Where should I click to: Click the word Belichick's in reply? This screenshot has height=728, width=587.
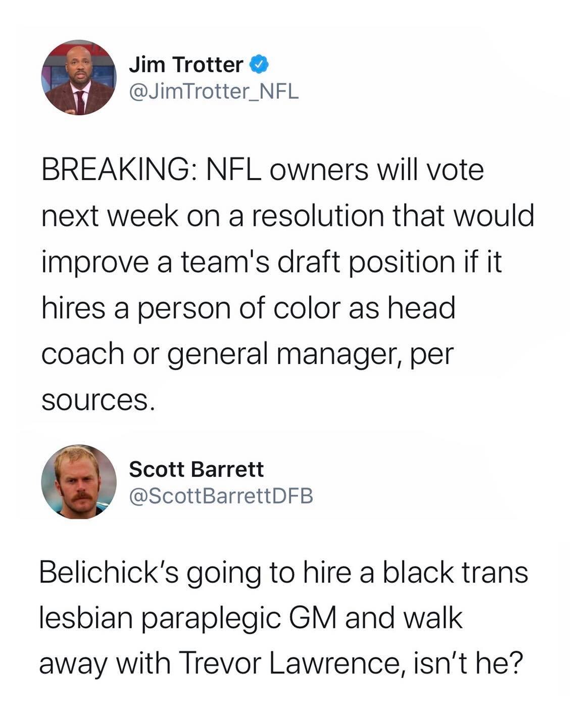tap(108, 573)
